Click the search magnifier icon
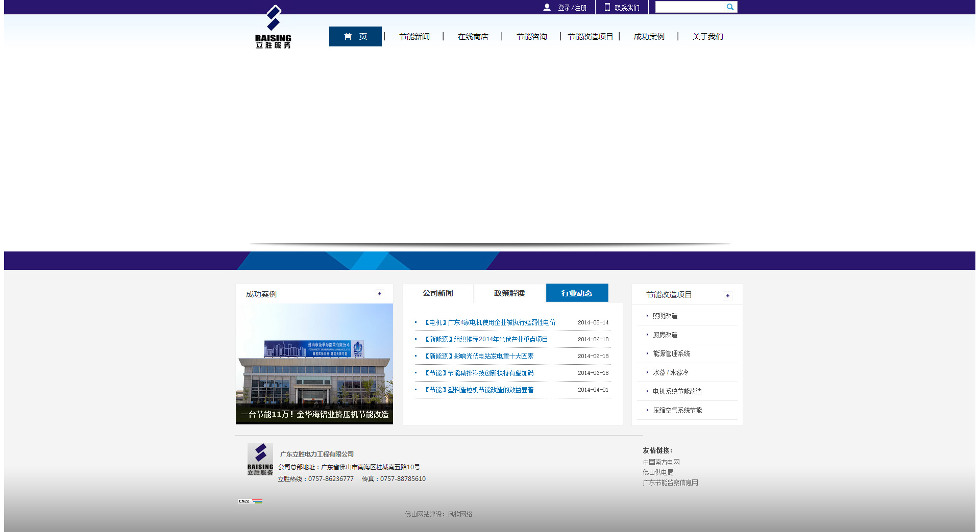980x532 pixels. pyautogui.click(x=730, y=7)
